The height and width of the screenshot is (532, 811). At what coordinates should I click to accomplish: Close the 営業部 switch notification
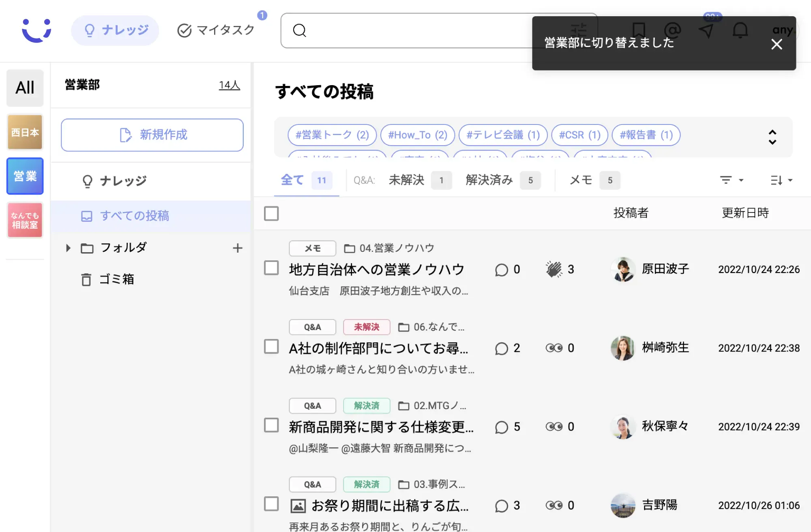777,44
